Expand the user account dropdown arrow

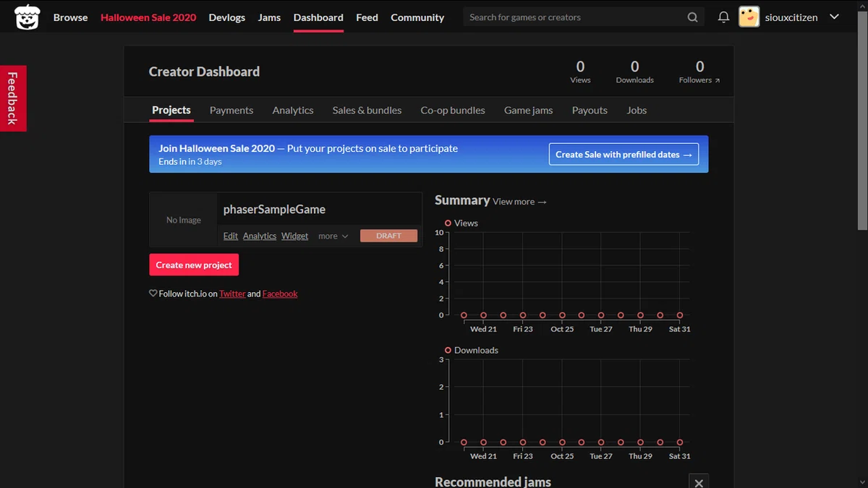pos(834,17)
